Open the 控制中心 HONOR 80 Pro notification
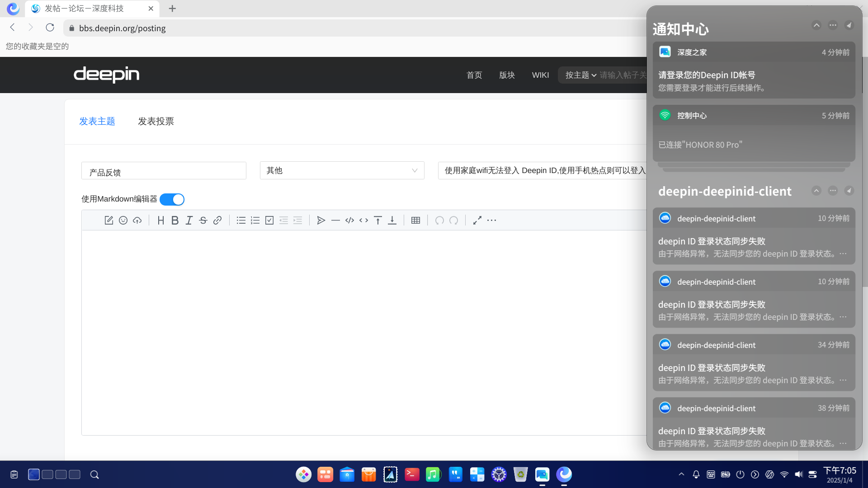The width and height of the screenshot is (868, 488). (754, 133)
